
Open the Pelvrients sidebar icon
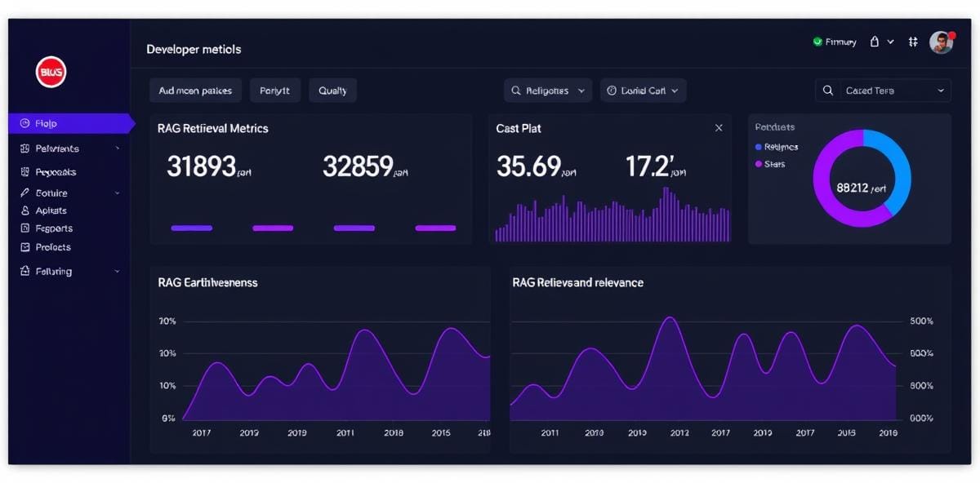(24, 148)
